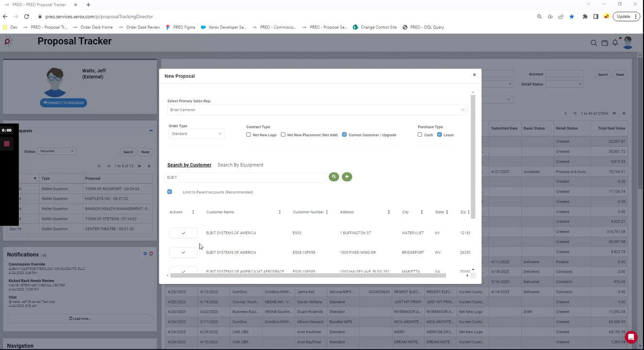644x350 pixels.
Task: Click the dialog's vertical scrollbar
Action: pos(473,156)
